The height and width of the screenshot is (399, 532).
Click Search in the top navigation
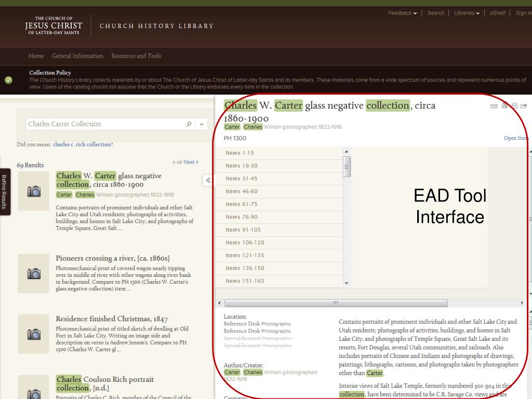click(x=436, y=13)
